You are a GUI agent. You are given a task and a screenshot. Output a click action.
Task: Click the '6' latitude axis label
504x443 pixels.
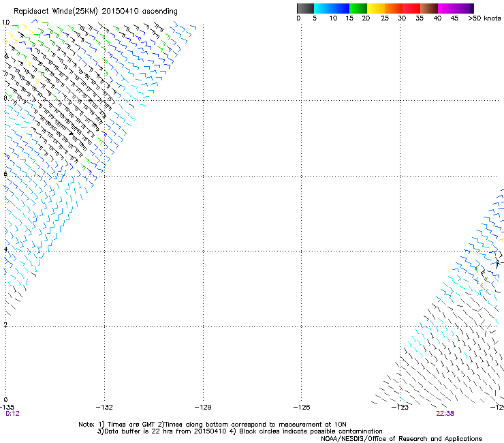[5, 174]
